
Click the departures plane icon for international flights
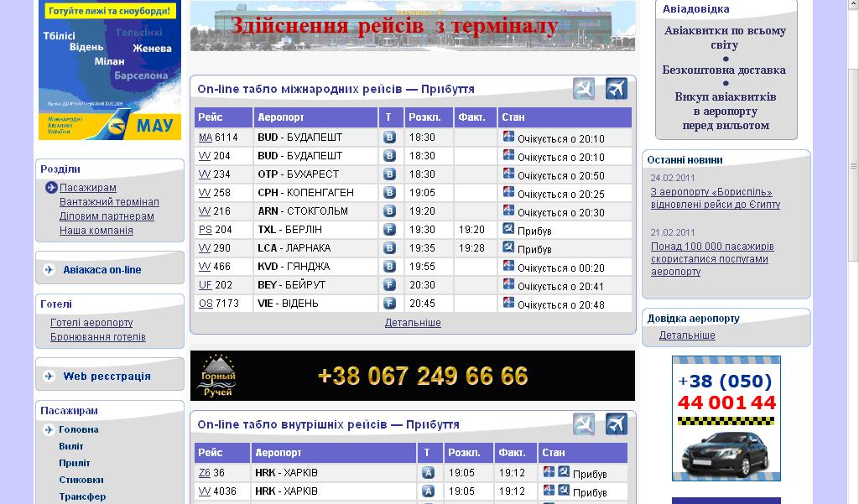[617, 89]
